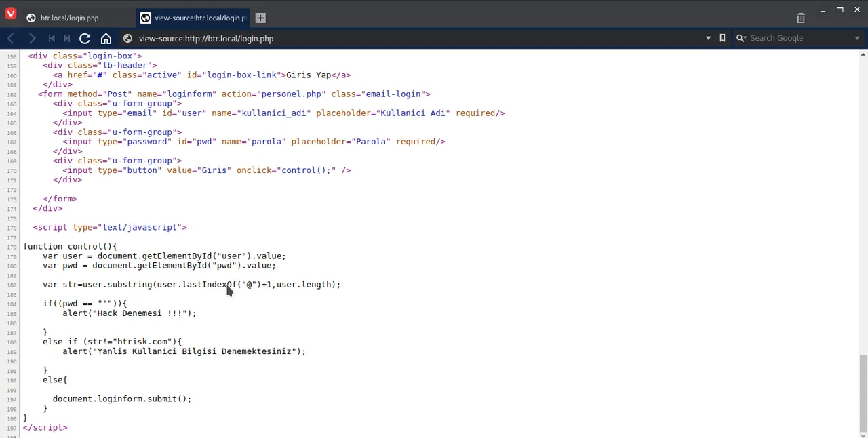The height and width of the screenshot is (438, 868).
Task: Click the script type="text/javascript" tag
Action: 110,227
